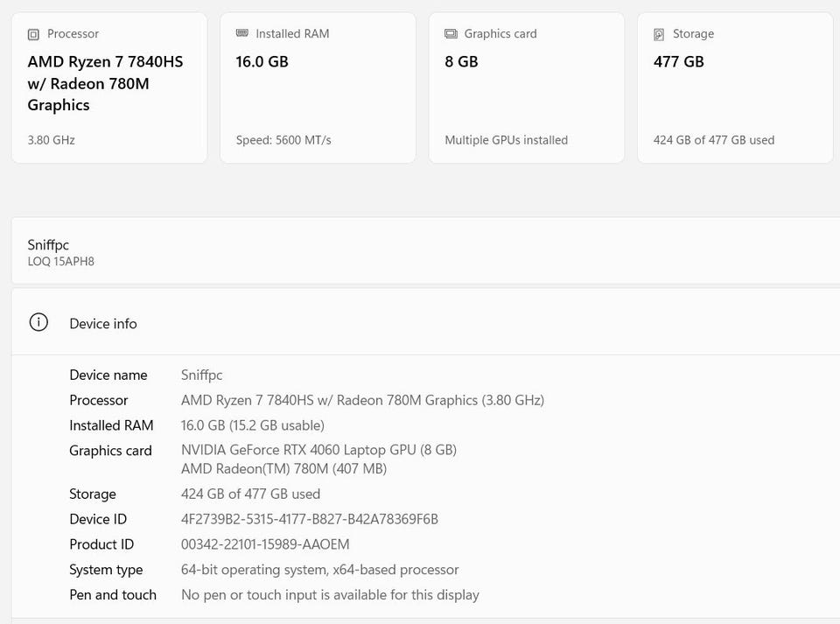Click the Processor chip icon
This screenshot has height=624, width=840.
click(33, 35)
